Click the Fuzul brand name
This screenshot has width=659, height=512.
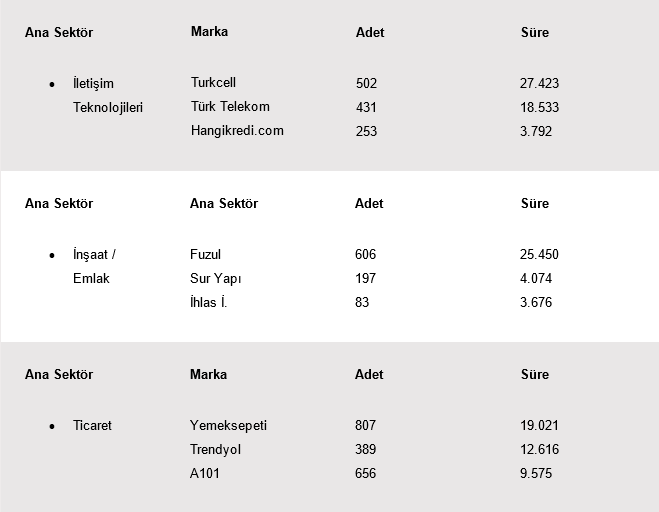pyautogui.click(x=205, y=255)
